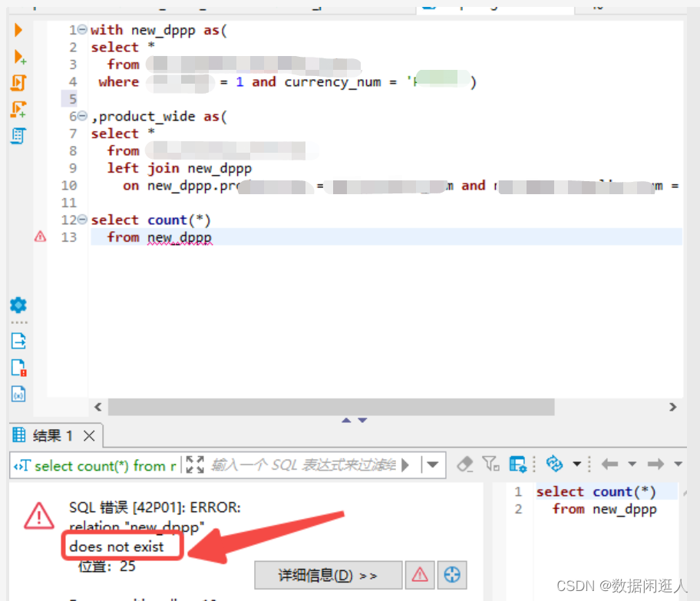This screenshot has height=601, width=700.
Task: Clear the filter using eraser icon
Action: pyautogui.click(x=464, y=464)
